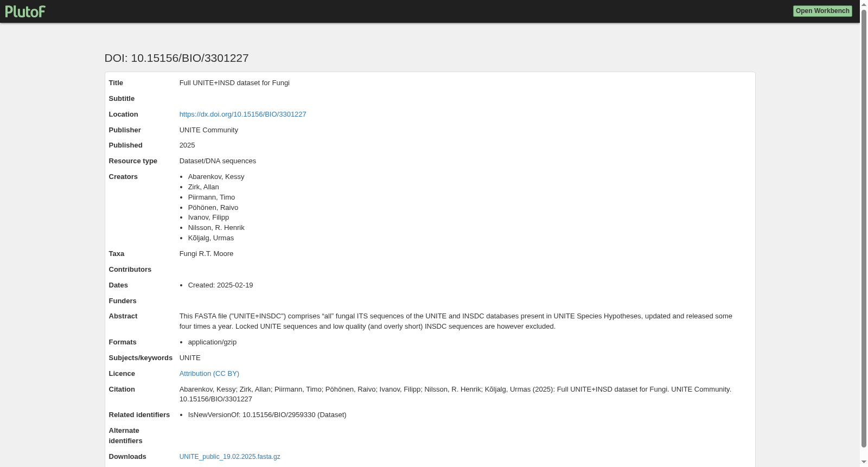Download UNITE_public_19.02.2025.fasta.gz file
The width and height of the screenshot is (868, 467).
tap(230, 457)
